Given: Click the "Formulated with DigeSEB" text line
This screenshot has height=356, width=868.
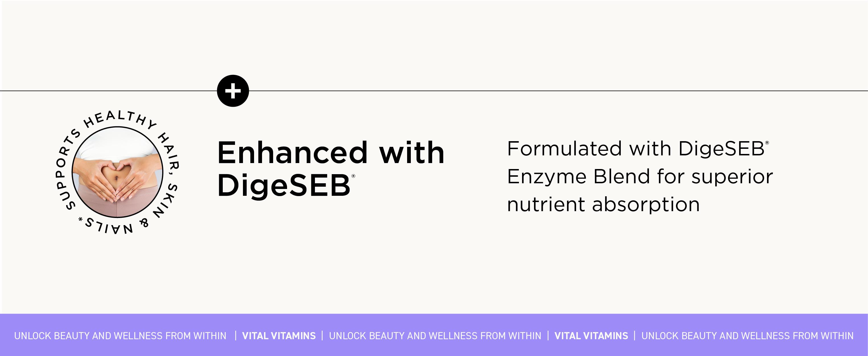Looking at the screenshot, I should (636, 149).
